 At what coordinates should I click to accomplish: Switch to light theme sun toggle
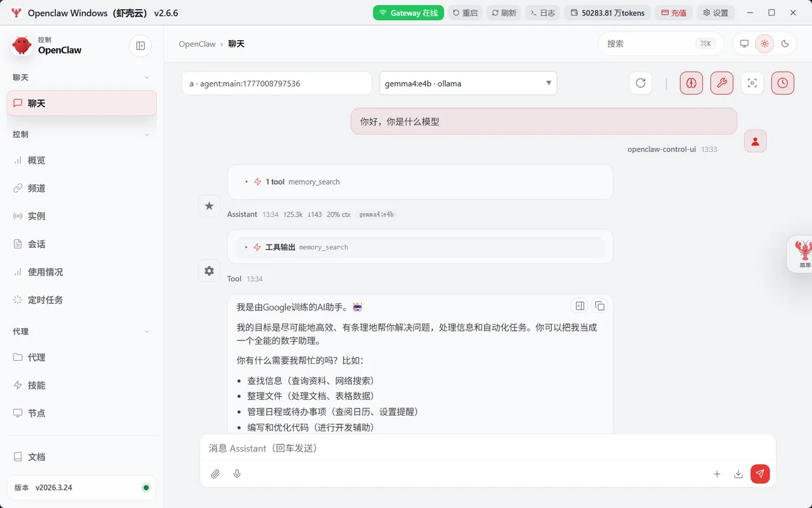(x=764, y=44)
